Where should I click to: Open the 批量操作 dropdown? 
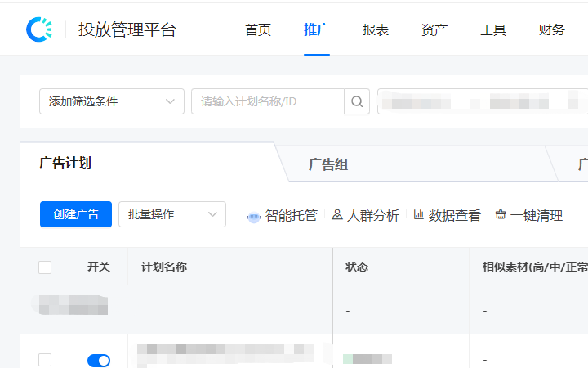172,214
